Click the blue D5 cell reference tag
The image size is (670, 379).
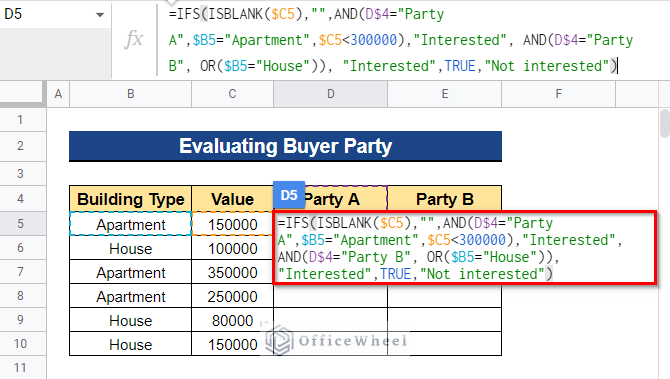click(x=289, y=195)
